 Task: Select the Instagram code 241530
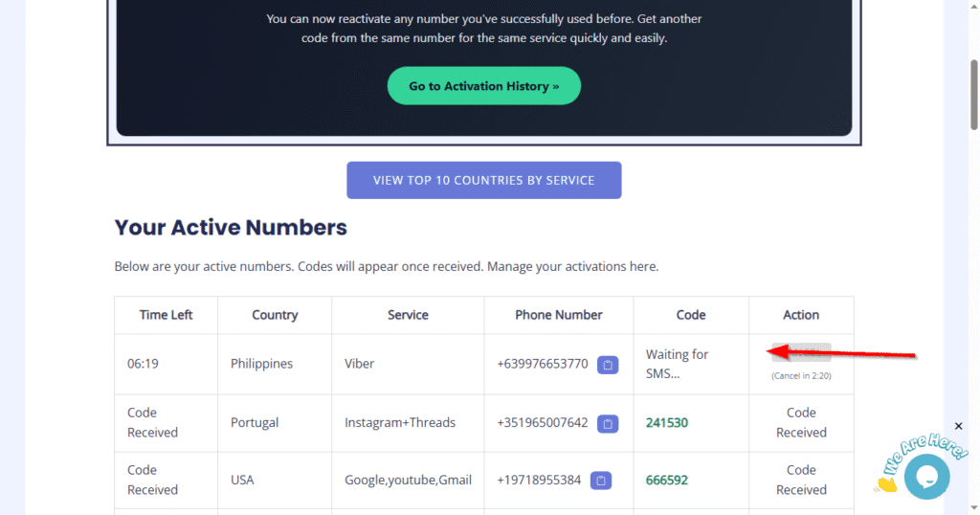coord(667,423)
